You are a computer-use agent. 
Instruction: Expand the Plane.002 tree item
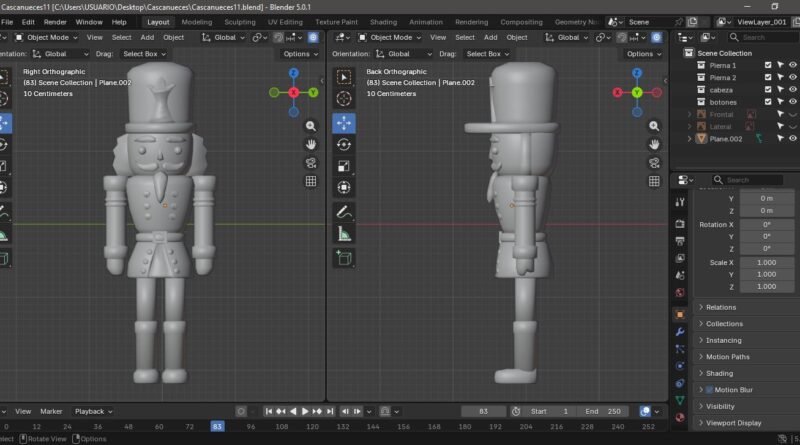click(x=688, y=139)
